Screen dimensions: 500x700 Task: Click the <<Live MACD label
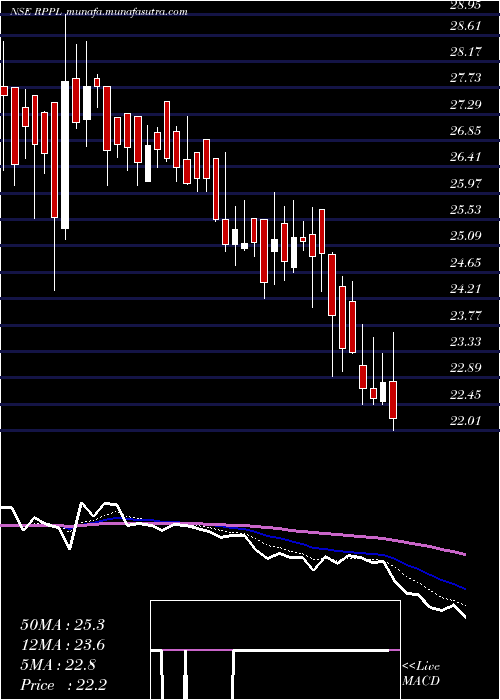click(x=421, y=673)
